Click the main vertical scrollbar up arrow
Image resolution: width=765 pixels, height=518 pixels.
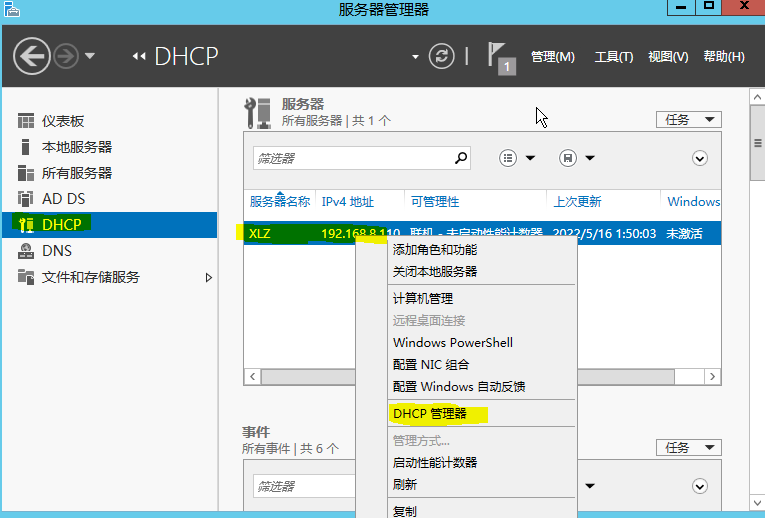757,97
